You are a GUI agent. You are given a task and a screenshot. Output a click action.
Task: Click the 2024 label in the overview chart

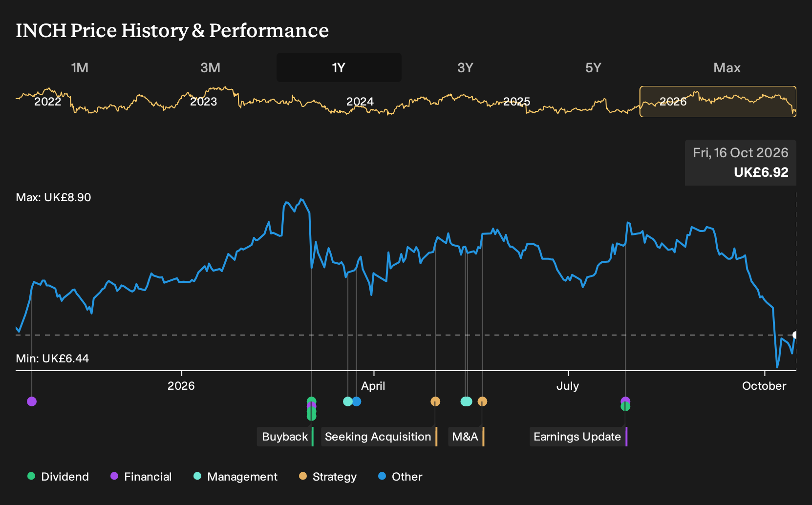(x=360, y=102)
